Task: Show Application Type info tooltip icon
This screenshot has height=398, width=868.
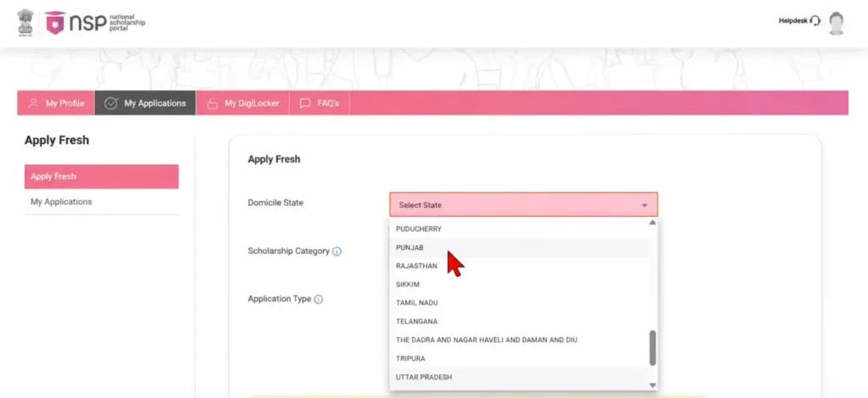Action: pos(319,300)
